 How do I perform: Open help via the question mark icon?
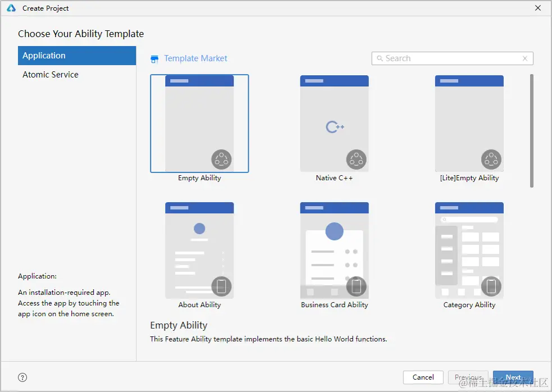22,377
